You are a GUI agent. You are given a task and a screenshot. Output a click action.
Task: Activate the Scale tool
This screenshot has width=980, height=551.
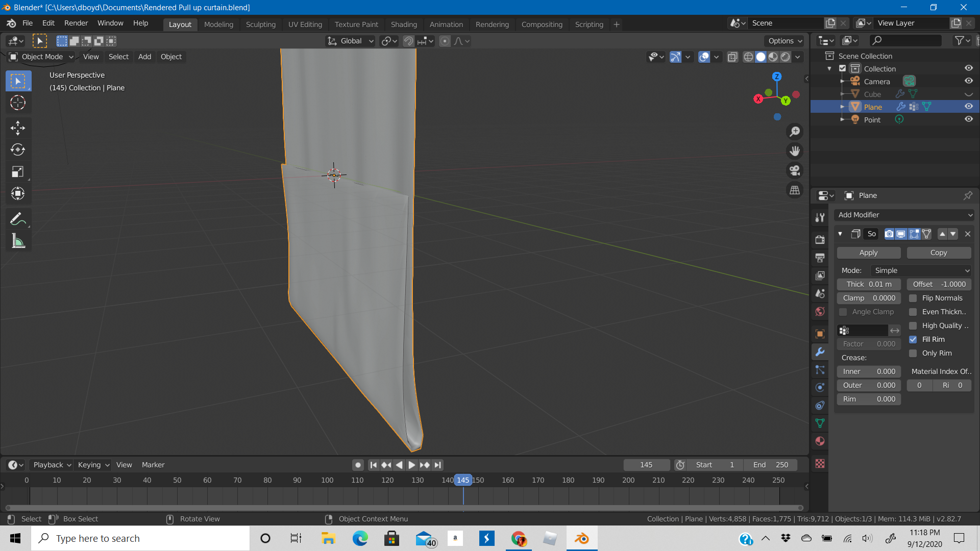[x=18, y=172]
